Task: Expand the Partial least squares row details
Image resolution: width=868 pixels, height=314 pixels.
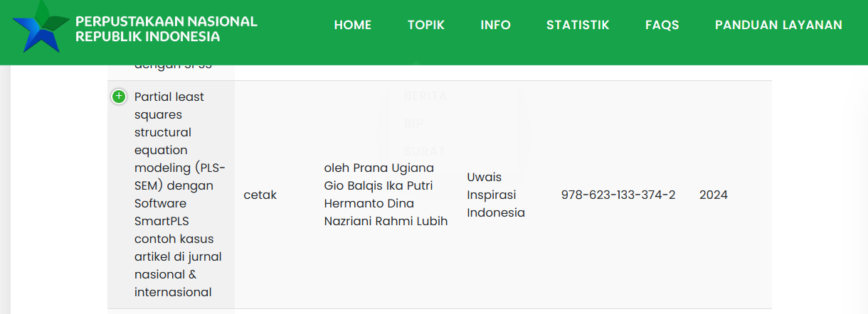Action: coord(119,97)
